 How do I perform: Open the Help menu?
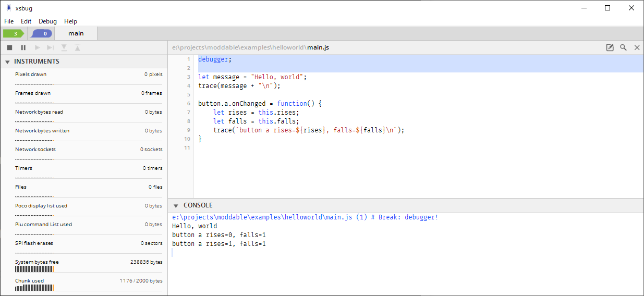point(70,21)
